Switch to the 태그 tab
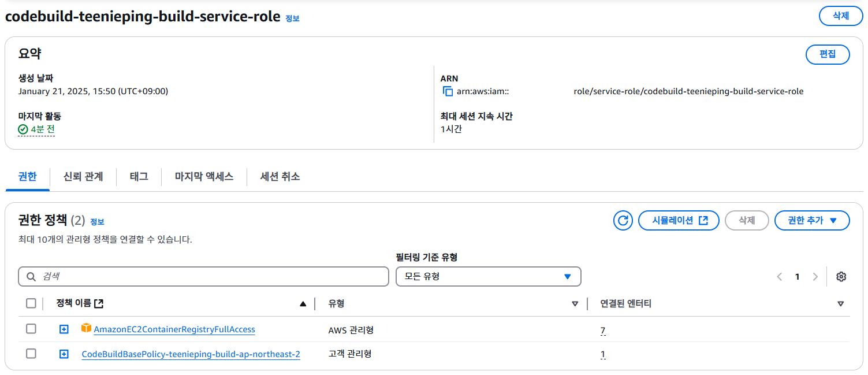The width and height of the screenshot is (868, 375). pyautogui.click(x=139, y=177)
